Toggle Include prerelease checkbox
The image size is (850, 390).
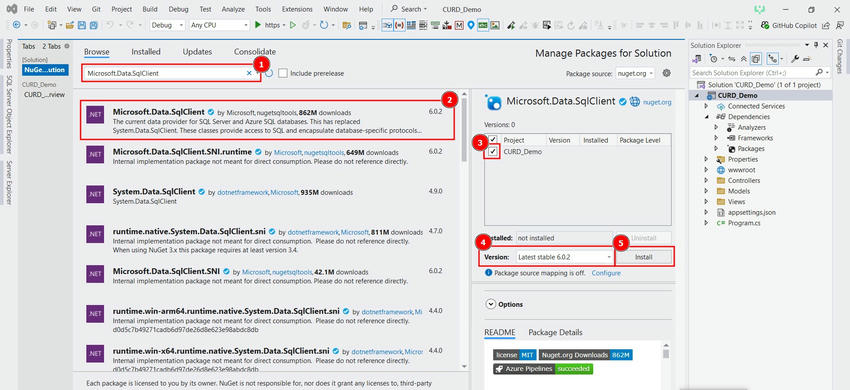click(x=282, y=73)
